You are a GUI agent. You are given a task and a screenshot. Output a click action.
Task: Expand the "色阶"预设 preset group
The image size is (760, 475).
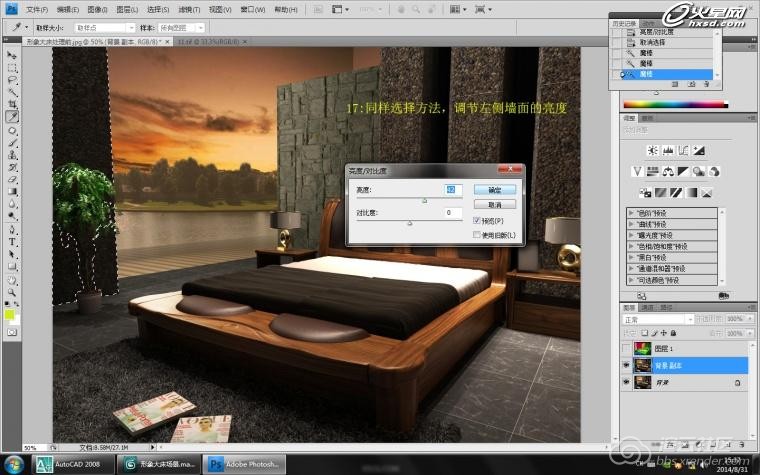pyautogui.click(x=631, y=213)
